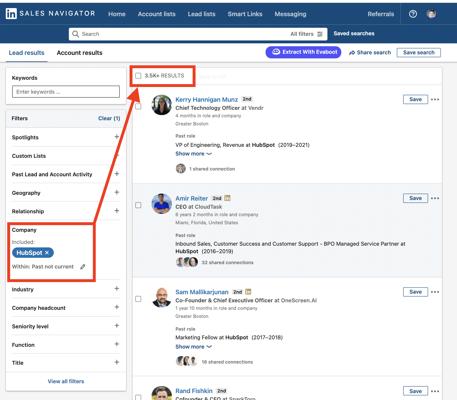Edit the Past not current pencil icon

coord(83,267)
